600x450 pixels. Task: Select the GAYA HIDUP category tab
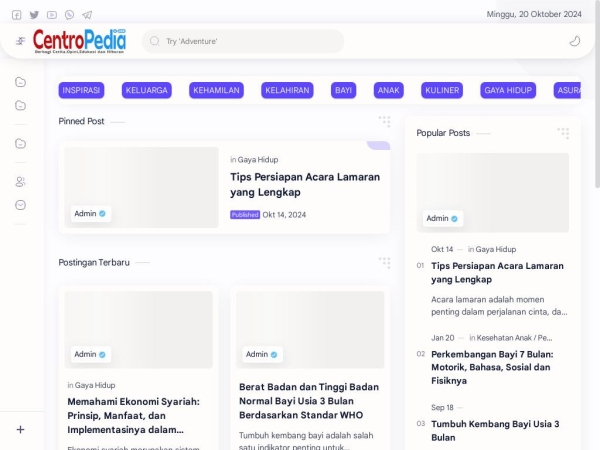508,90
